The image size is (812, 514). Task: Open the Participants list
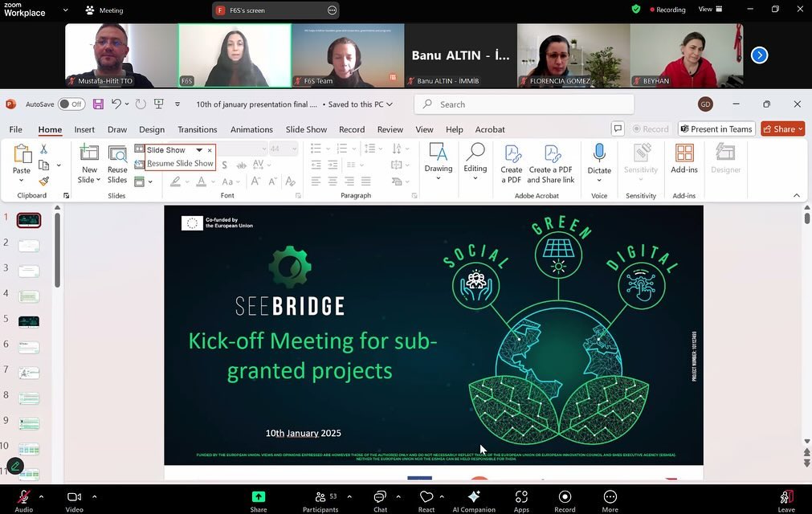point(320,498)
